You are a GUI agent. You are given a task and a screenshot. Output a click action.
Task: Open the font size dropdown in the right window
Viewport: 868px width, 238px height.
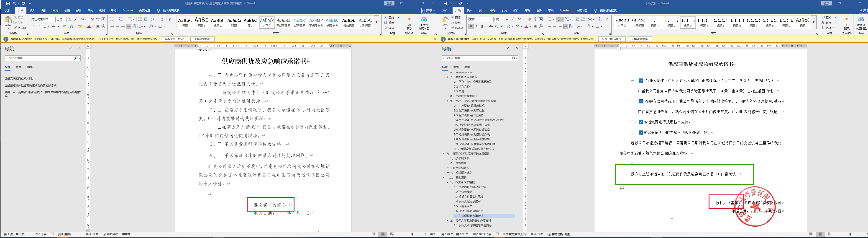(502, 19)
